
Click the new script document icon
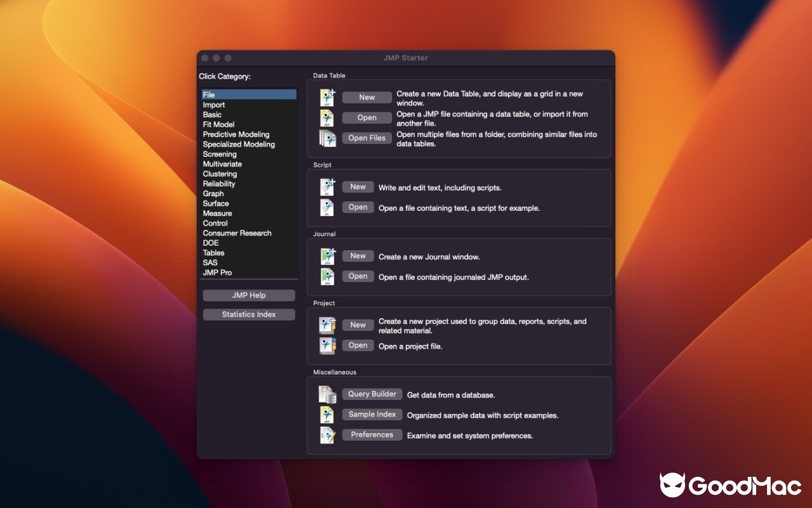tap(327, 187)
